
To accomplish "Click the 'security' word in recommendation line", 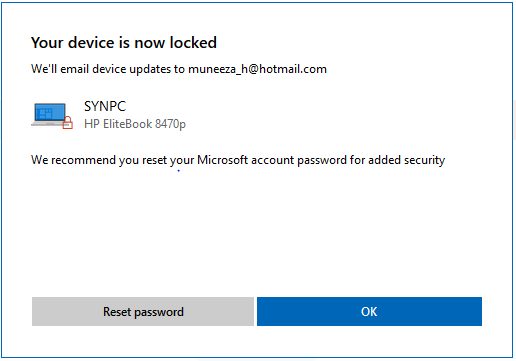I will (425, 160).
